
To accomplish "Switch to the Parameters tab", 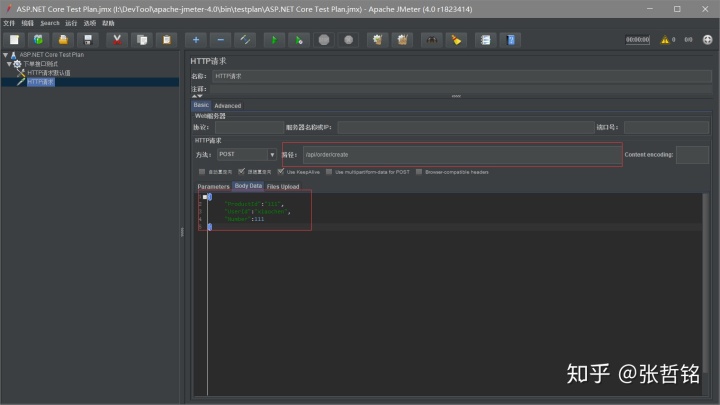I will click(213, 186).
